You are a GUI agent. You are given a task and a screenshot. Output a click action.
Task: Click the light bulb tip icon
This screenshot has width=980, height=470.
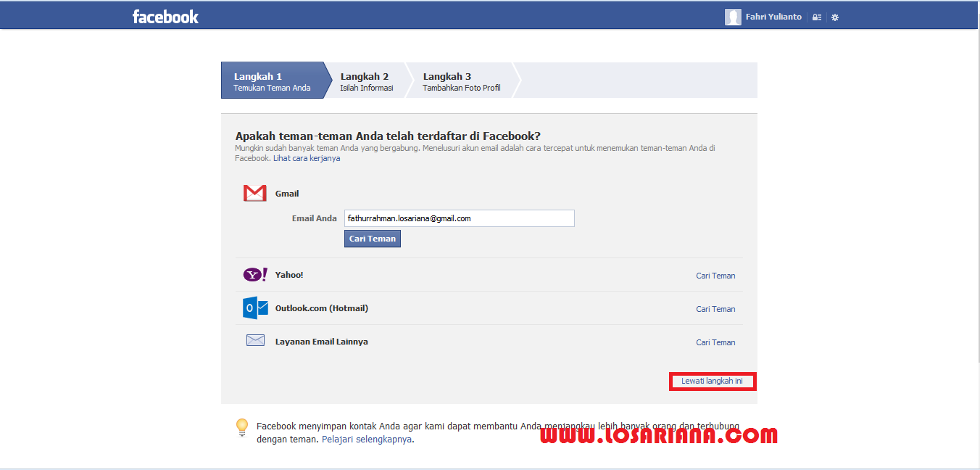click(x=242, y=427)
